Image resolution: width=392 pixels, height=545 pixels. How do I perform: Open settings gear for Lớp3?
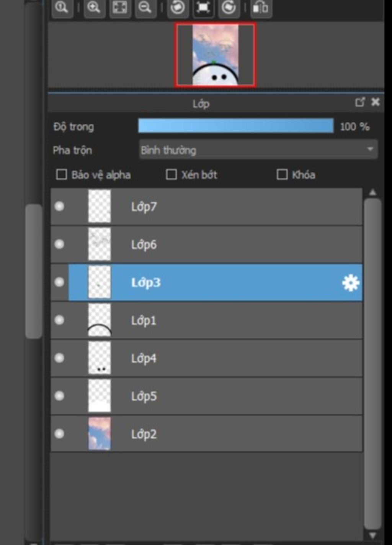[x=350, y=283]
